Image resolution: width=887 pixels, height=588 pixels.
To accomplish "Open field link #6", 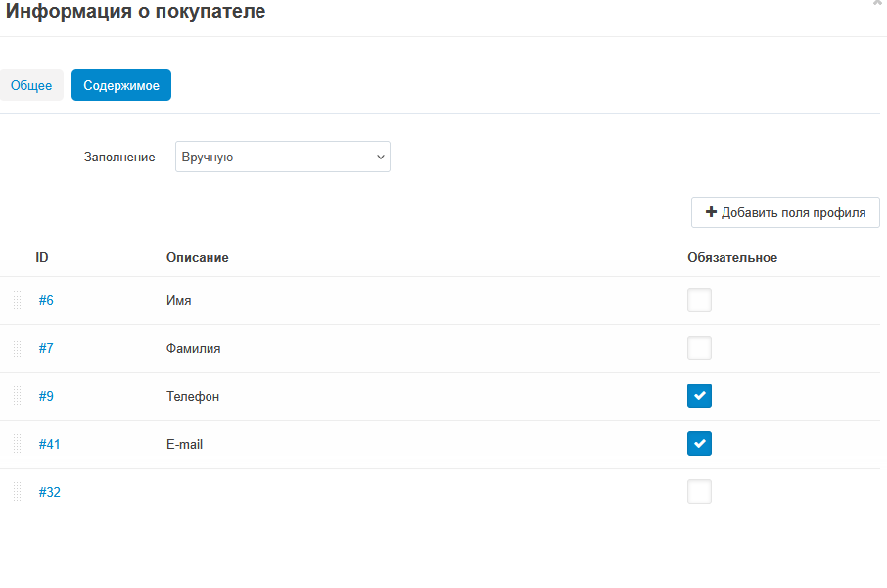I will click(46, 300).
